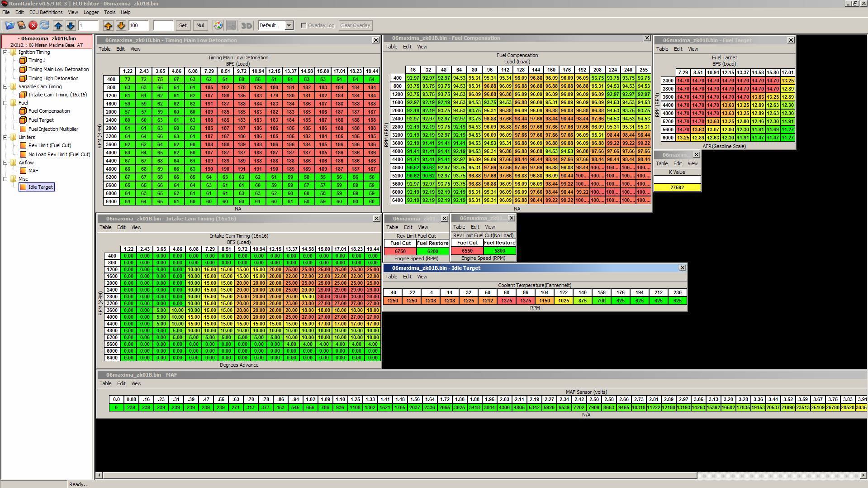The width and height of the screenshot is (868, 488).
Task: Open Table menu in Fuel Compensation window
Action: (x=391, y=47)
